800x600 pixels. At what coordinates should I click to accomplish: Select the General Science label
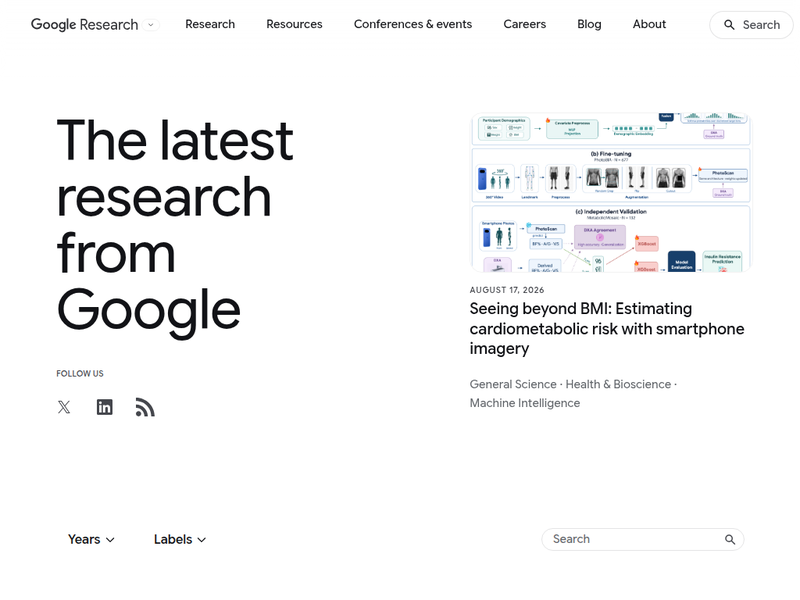[x=513, y=384]
